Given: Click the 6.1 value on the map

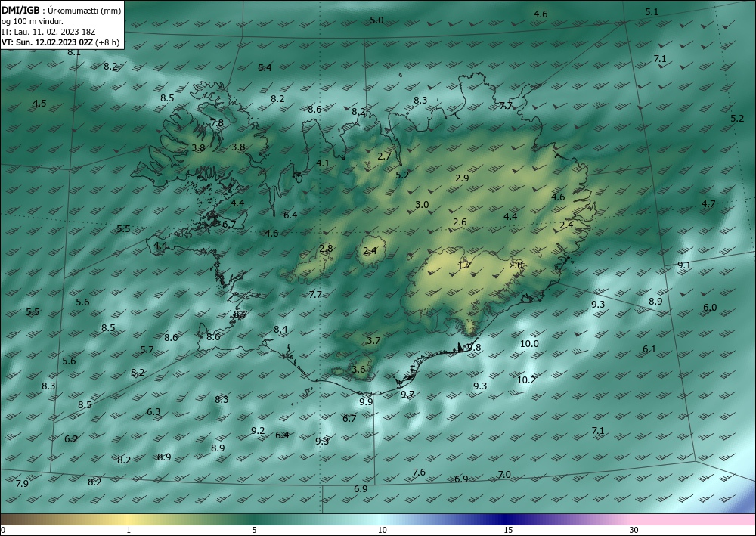Looking at the screenshot, I should (649, 349).
